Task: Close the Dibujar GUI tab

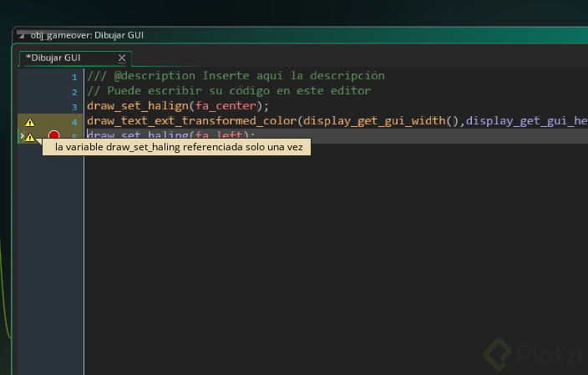Action: [x=122, y=58]
